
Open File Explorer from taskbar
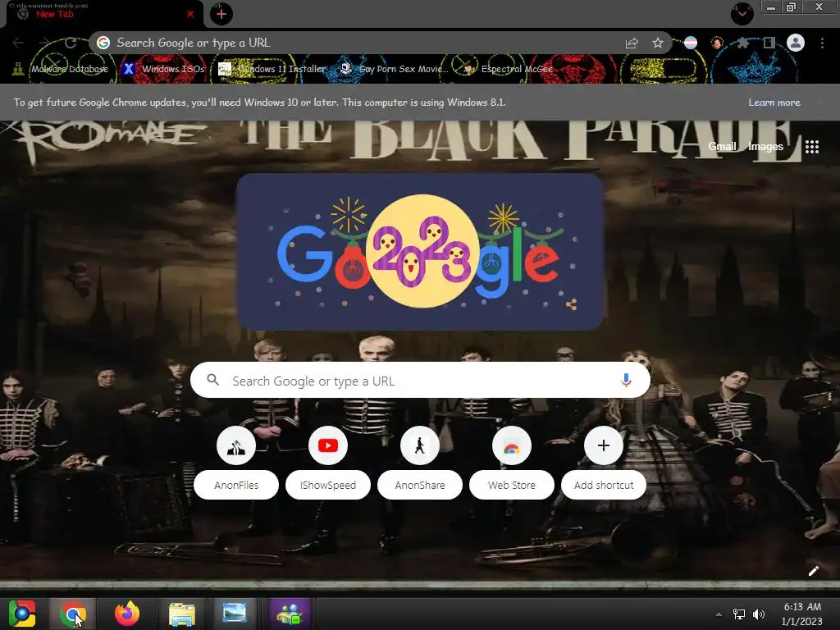(182, 614)
